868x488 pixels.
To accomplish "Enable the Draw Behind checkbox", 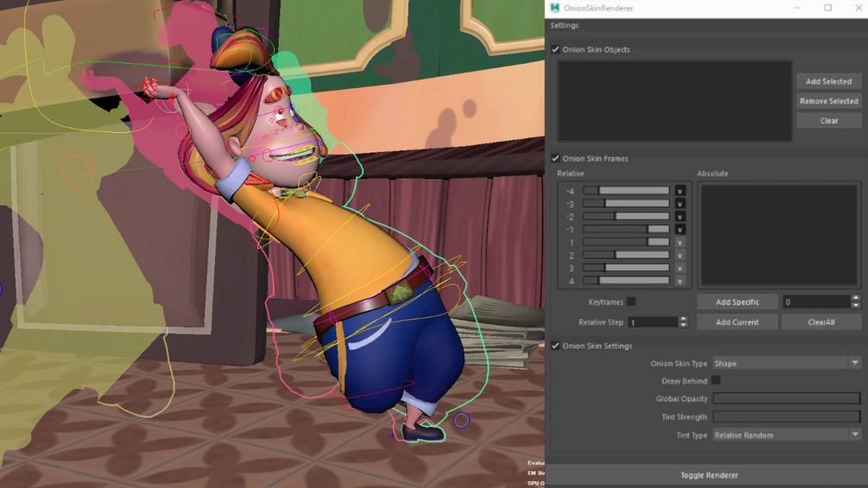I will (x=716, y=380).
